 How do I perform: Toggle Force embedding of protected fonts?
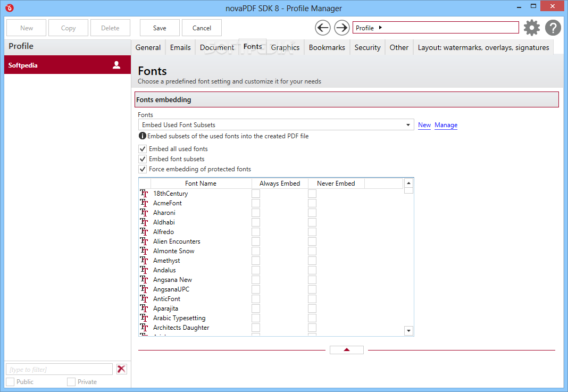(143, 169)
